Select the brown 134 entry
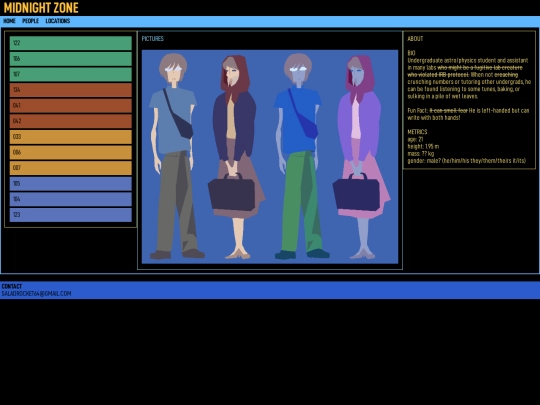This screenshot has height=405, width=540. coord(71,90)
